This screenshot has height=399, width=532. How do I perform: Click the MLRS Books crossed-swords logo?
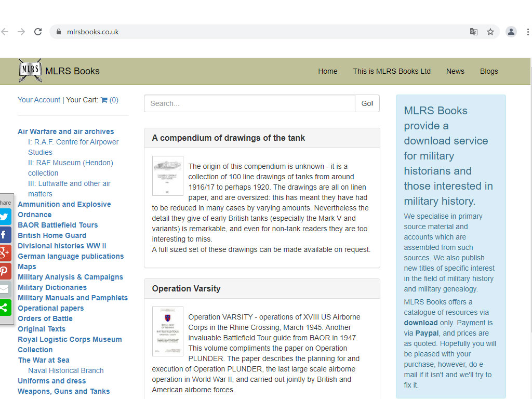pyautogui.click(x=30, y=71)
